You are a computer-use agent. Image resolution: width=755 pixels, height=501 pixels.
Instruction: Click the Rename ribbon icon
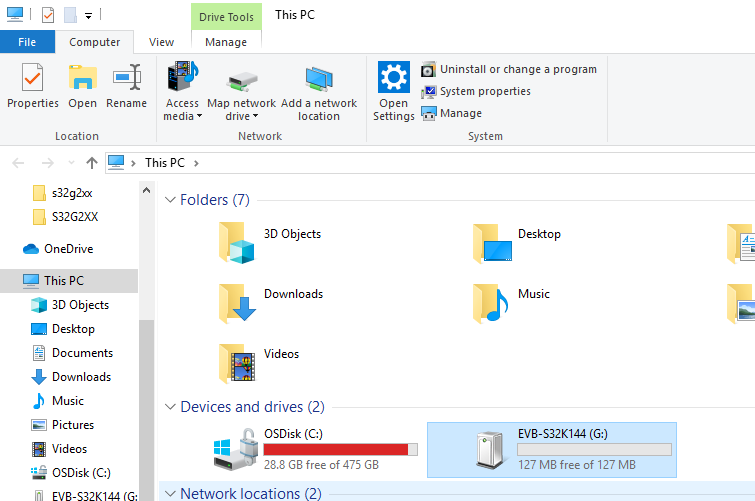tap(127, 78)
